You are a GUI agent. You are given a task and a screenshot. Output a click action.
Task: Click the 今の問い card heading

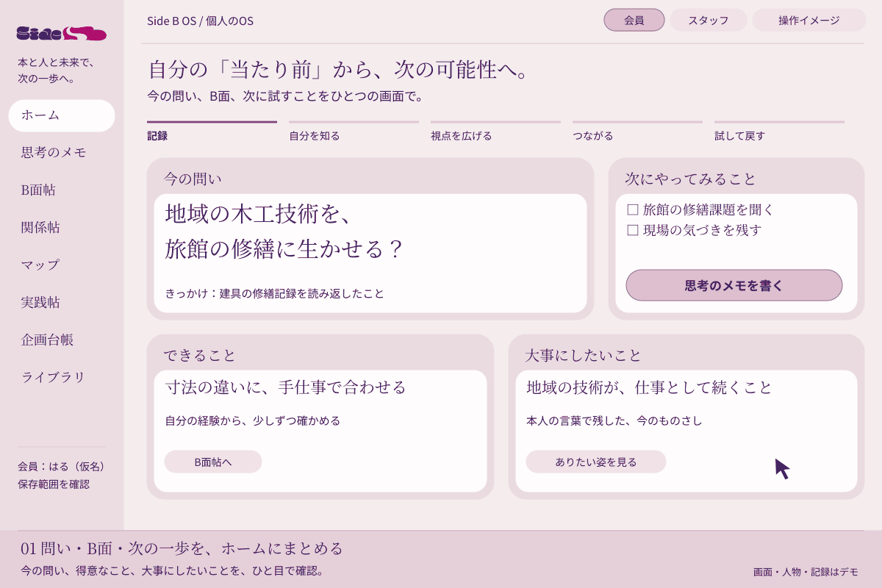point(193,179)
